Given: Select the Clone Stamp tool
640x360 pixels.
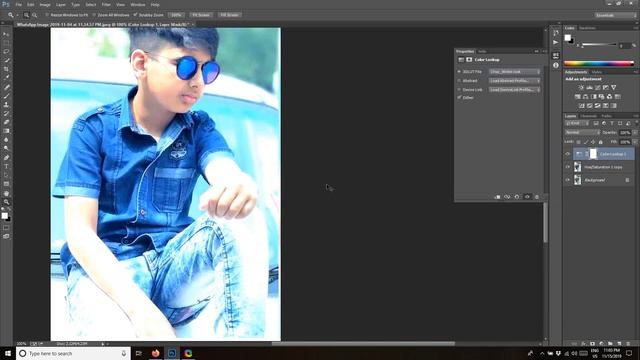Looking at the screenshot, I should (6, 104).
